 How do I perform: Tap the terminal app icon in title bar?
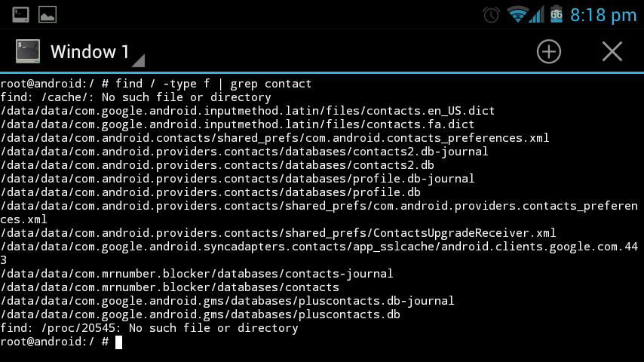tap(28, 51)
